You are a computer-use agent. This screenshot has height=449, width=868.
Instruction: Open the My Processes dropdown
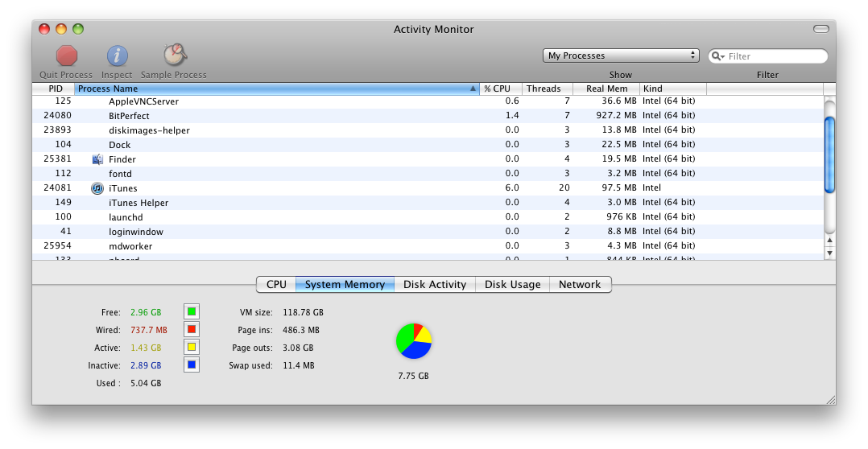coord(622,56)
